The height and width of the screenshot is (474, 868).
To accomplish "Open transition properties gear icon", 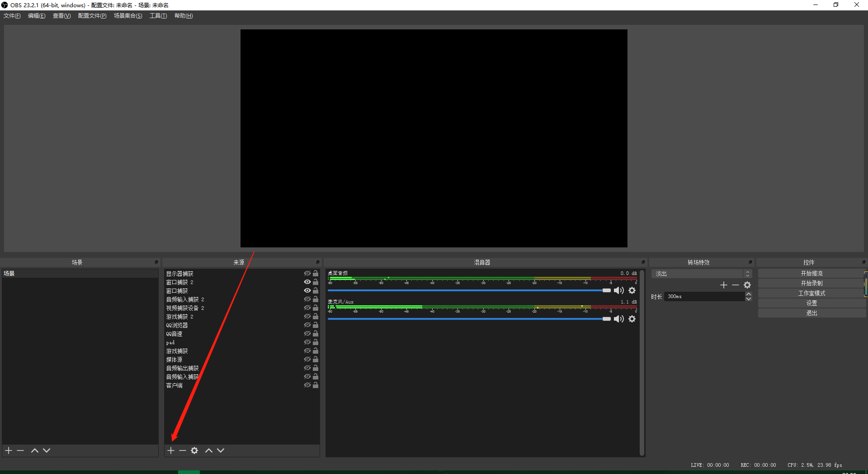I will 747,285.
